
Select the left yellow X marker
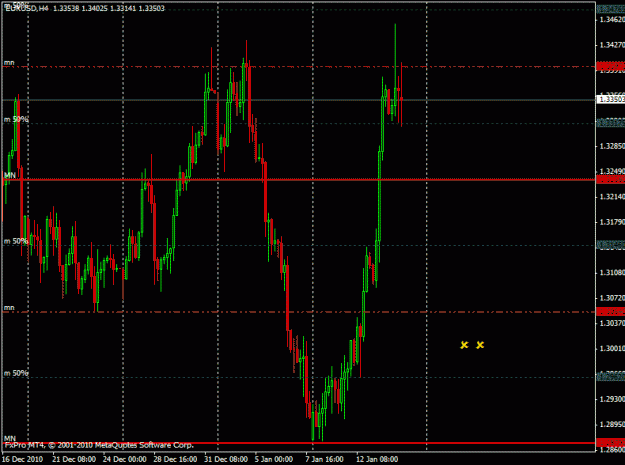tap(464, 345)
